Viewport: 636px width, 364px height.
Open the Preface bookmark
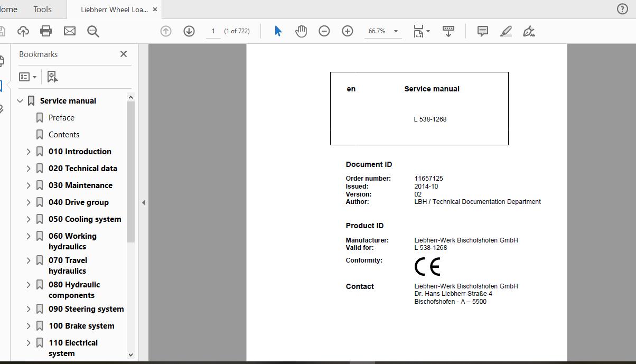pyautogui.click(x=61, y=117)
